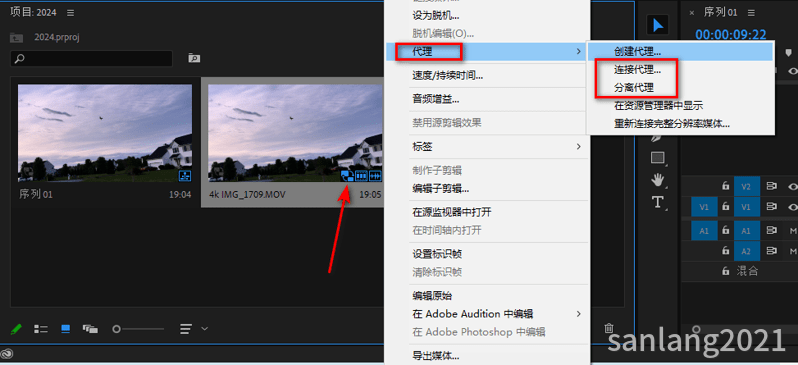Expand the 标签 submenu arrow
Image resolution: width=798 pixels, height=365 pixels.
point(579,147)
